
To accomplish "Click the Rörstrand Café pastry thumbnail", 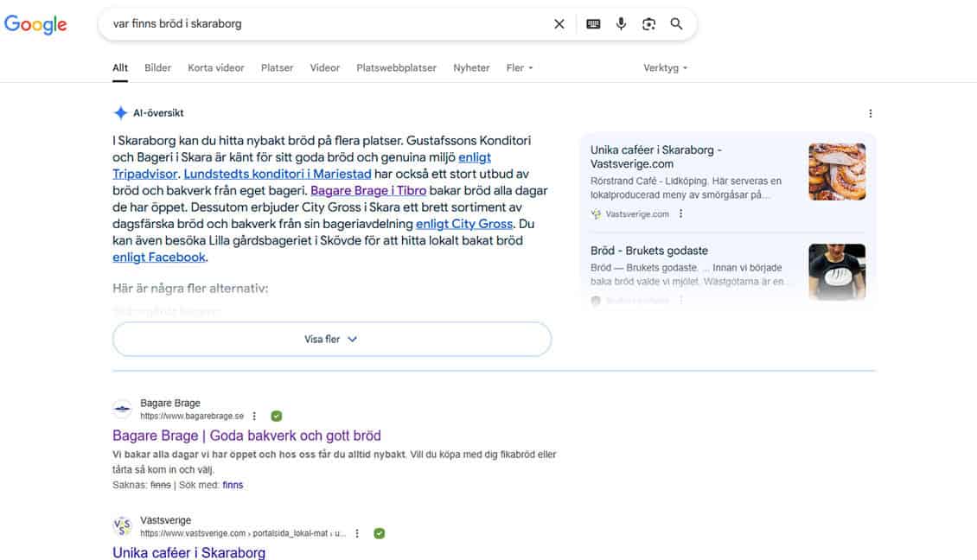I will 837,172.
